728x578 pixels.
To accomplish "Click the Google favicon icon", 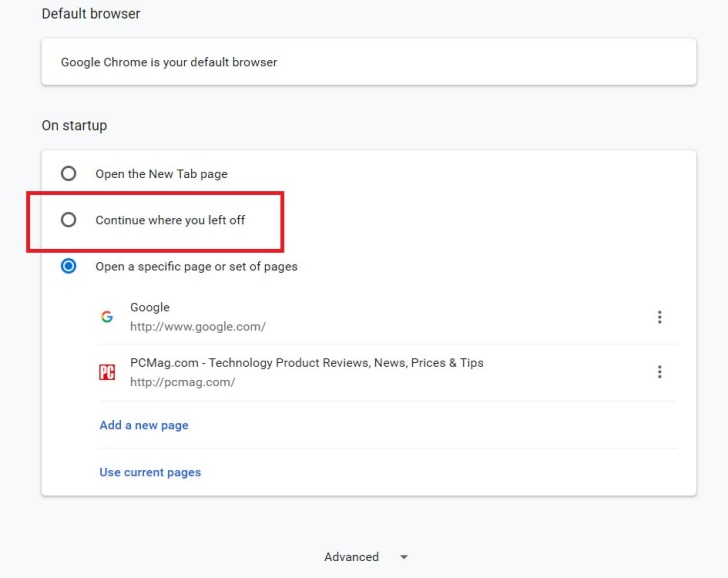I will 107,317.
